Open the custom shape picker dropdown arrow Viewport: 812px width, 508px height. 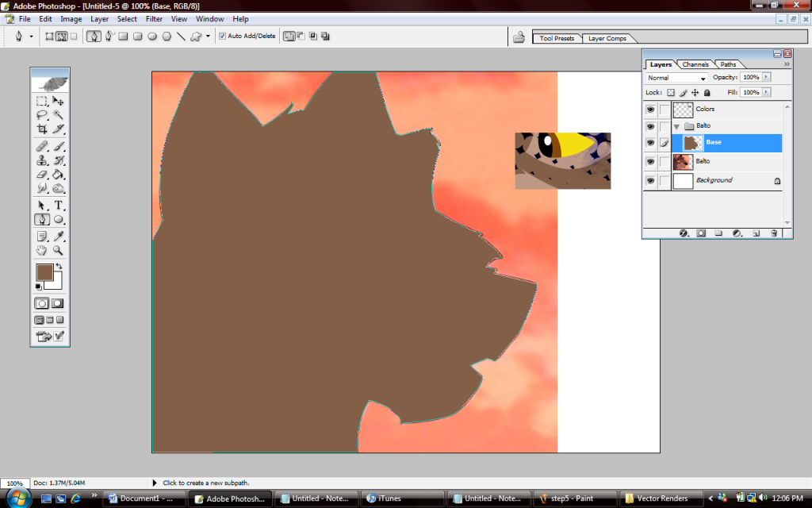click(209, 37)
